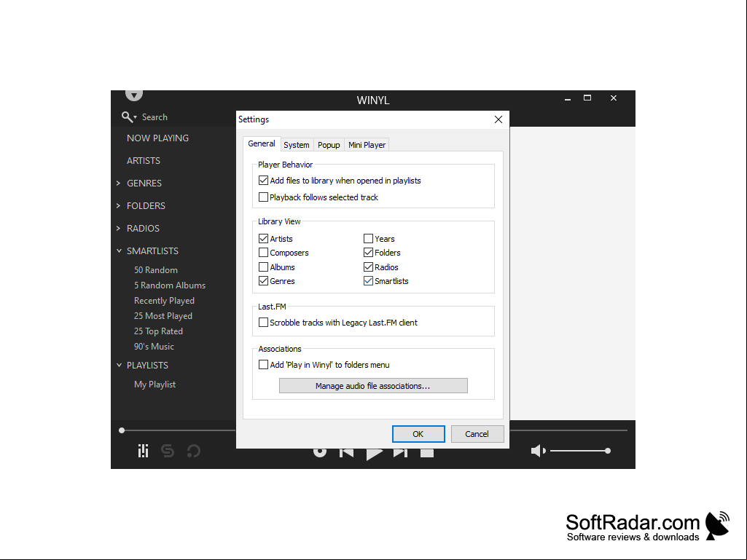Check the Years checkbox
The height and width of the screenshot is (560, 747).
tap(368, 239)
